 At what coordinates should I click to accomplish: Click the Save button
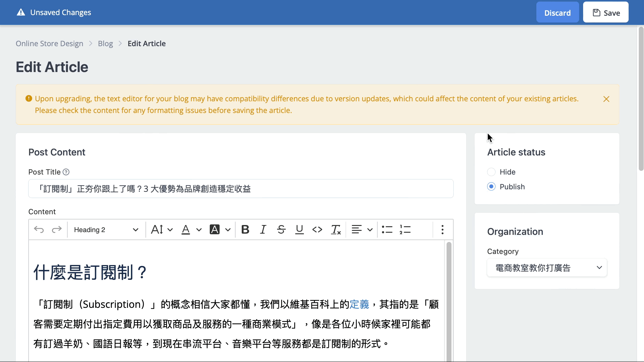(x=606, y=13)
